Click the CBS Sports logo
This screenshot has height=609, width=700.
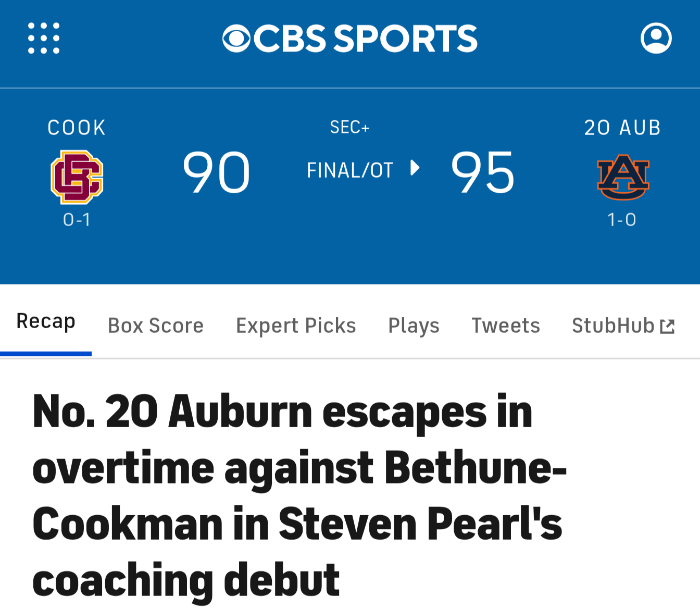(349, 39)
